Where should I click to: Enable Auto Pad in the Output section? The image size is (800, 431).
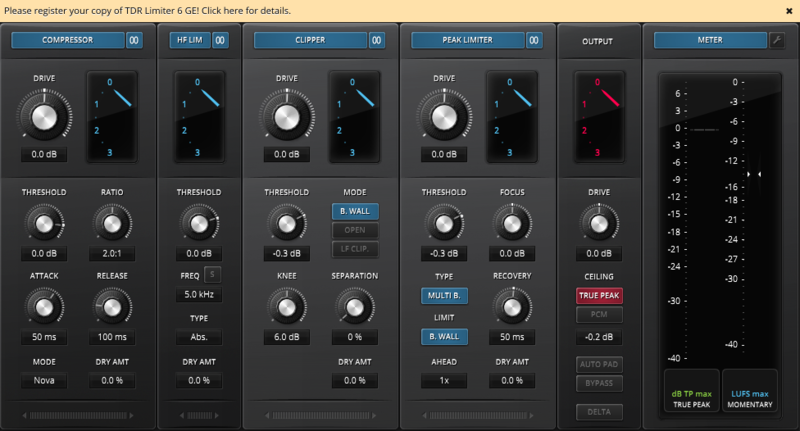tap(598, 365)
